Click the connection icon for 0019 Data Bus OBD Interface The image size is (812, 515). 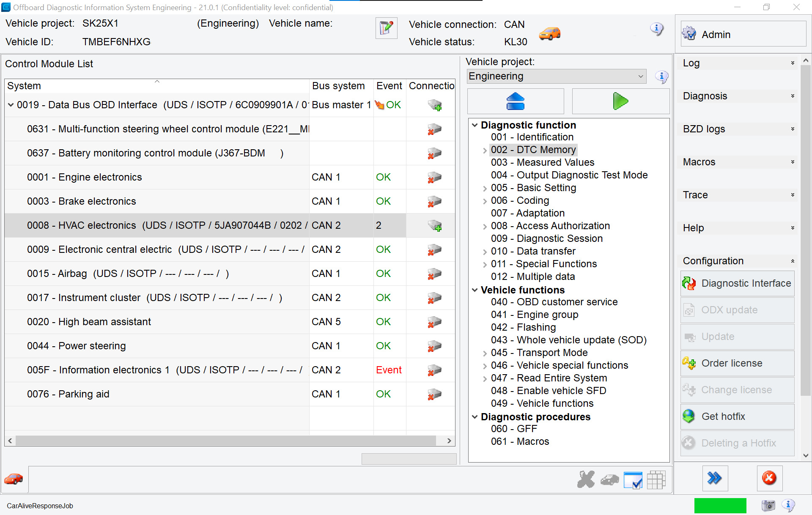click(x=434, y=105)
